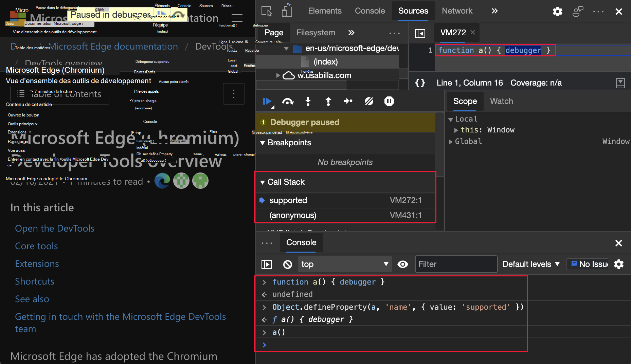Expand the this: Window object
The height and width of the screenshot is (364, 631).
456,130
